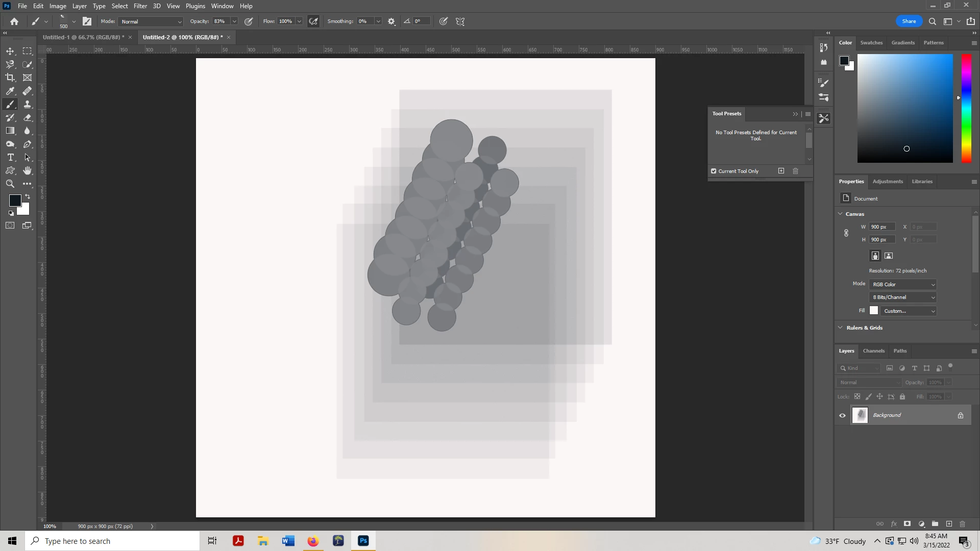
Task: Select the Eraser tool
Action: [28, 117]
